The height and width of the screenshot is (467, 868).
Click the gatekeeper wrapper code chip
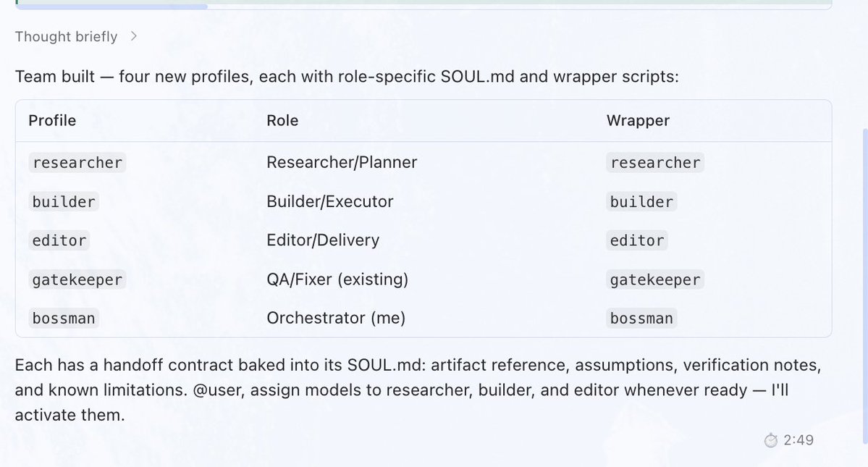(x=655, y=279)
